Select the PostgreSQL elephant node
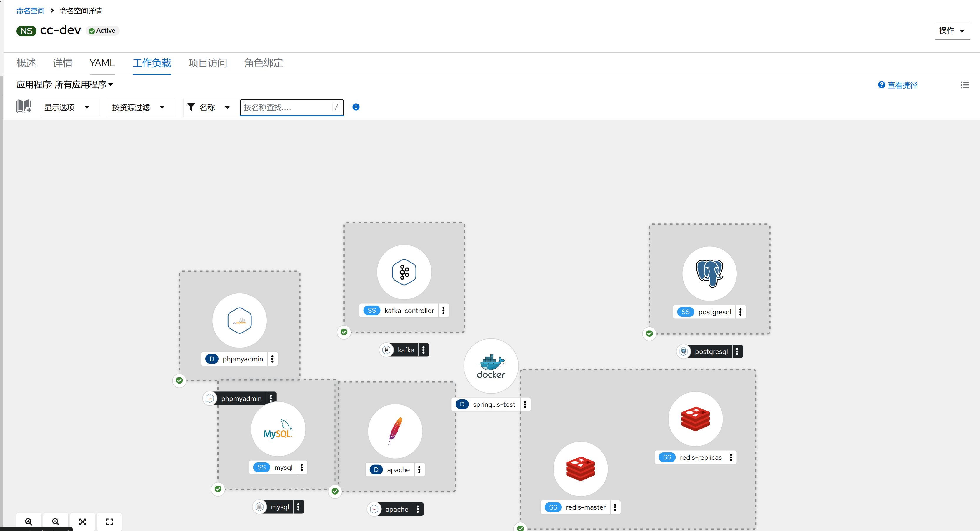 709,273
